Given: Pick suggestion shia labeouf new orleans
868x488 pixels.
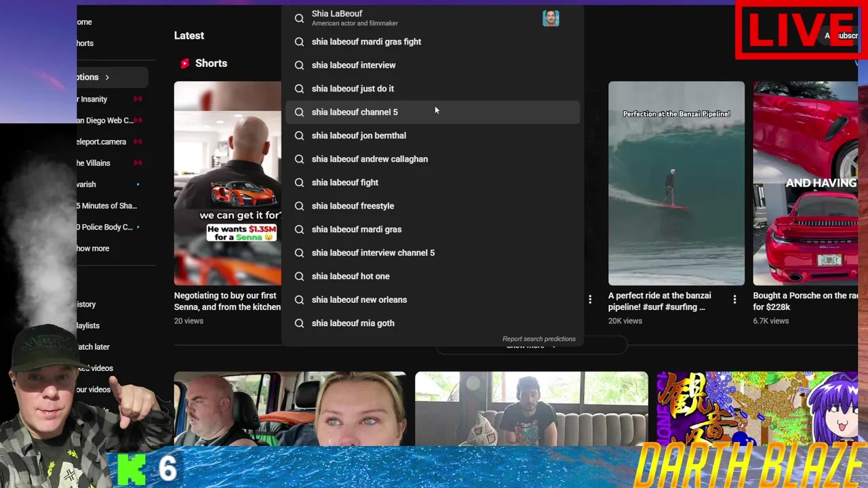Looking at the screenshot, I should point(433,300).
